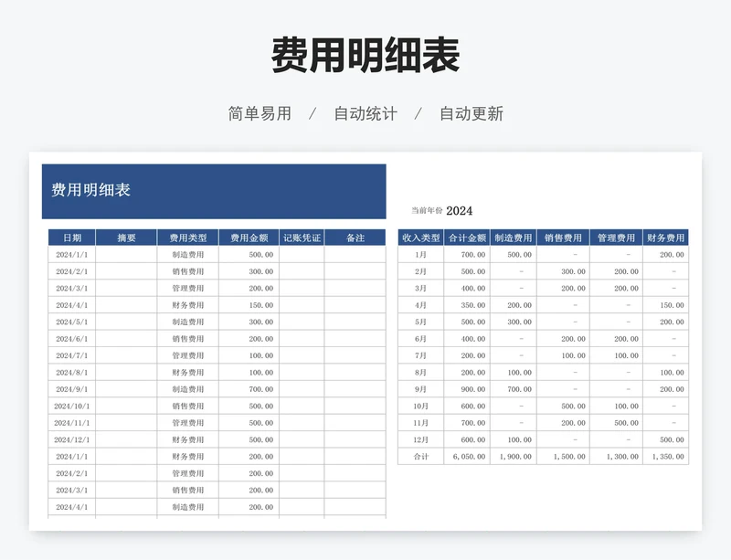Click 财务费用 type in the 2024/12/1 row
The height and width of the screenshot is (560, 731).
[188, 439]
